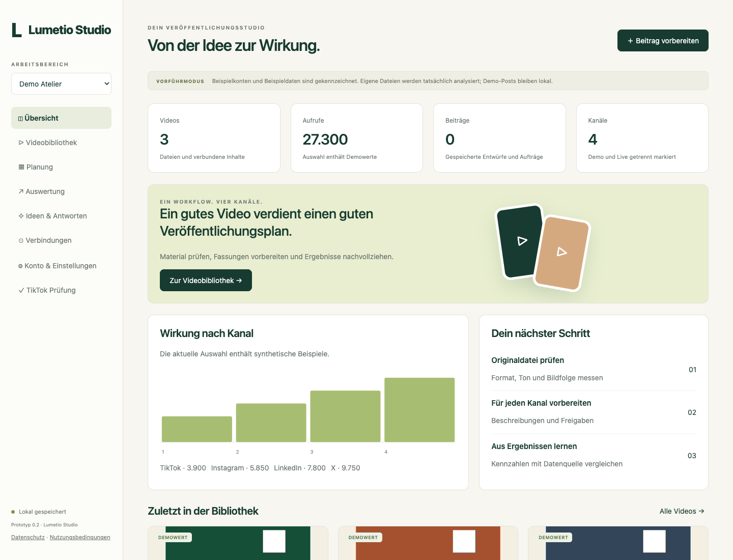
Task: Click the TikTok Prüfung checkmark icon
Action: (21, 290)
